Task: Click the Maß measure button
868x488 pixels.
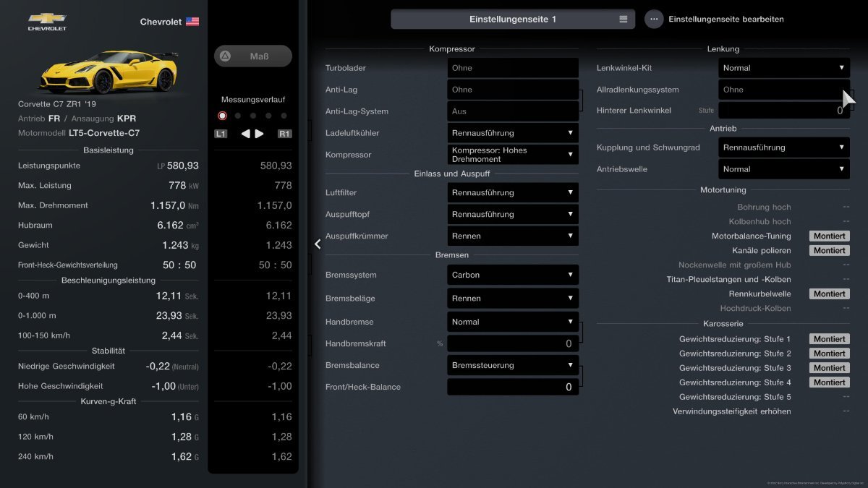Action: 253,56
